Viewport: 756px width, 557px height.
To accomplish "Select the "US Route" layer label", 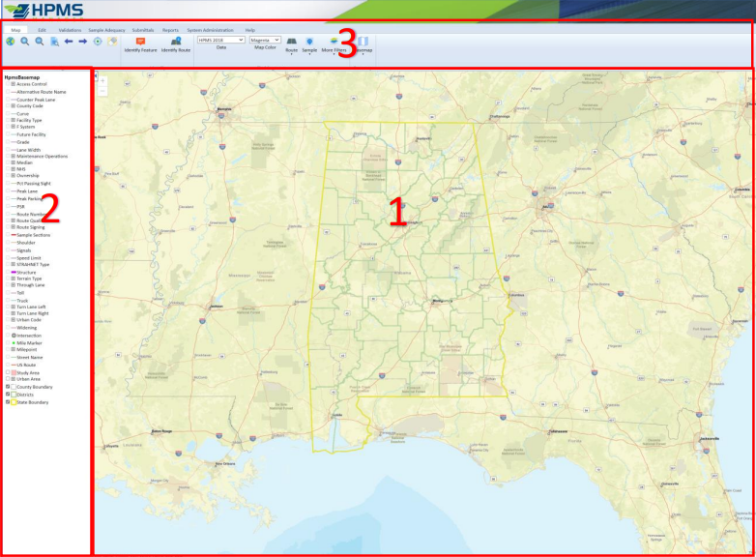I will (x=26, y=366).
